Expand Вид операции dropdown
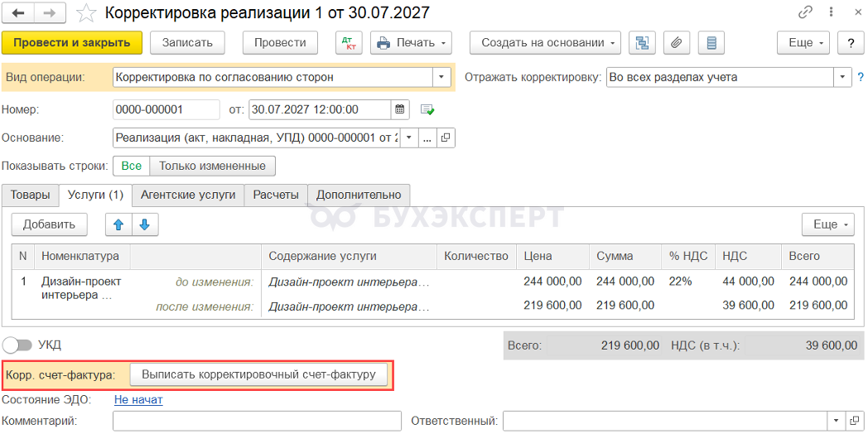Image resolution: width=868 pixels, height=434 pixels. tap(441, 77)
